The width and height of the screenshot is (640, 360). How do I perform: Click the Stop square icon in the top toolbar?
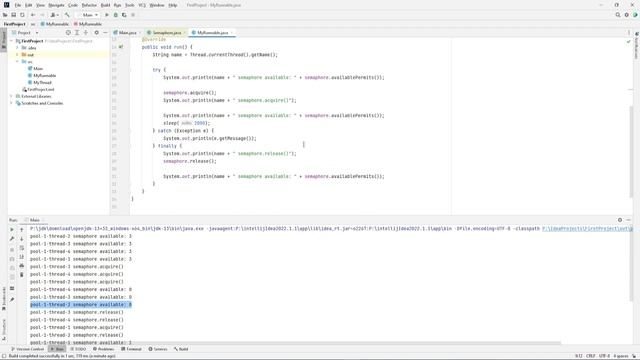tap(133, 15)
